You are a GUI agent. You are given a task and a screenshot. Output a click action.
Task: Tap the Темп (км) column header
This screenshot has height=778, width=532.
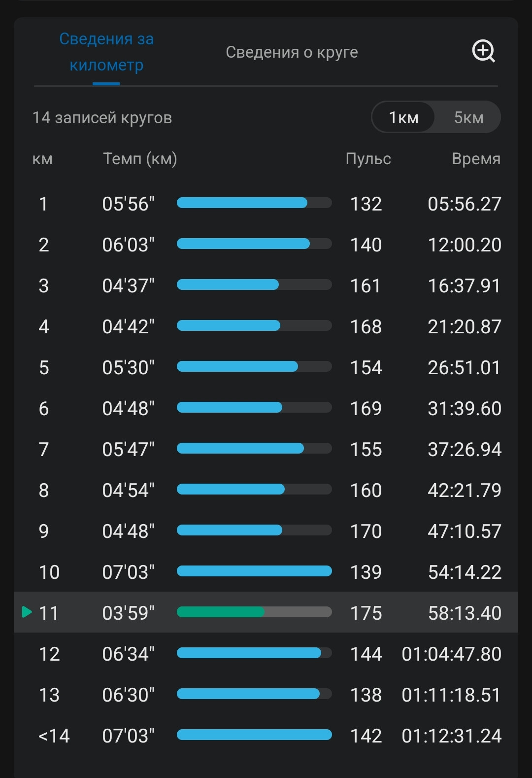[140, 159]
